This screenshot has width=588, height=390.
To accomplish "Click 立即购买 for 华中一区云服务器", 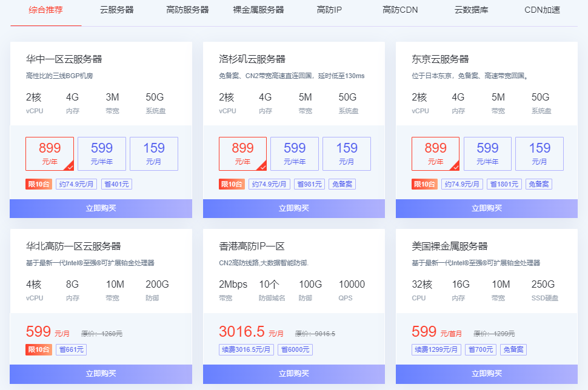I will coord(101,208).
